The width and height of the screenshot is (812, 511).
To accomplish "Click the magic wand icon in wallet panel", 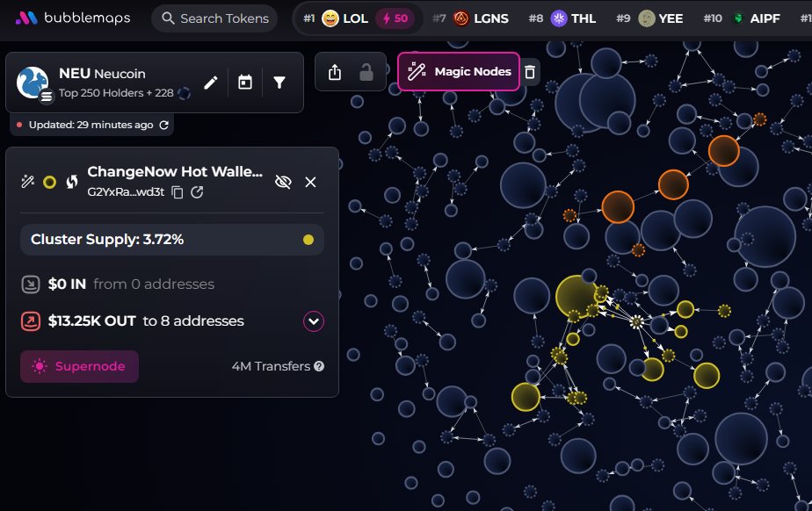I will click(27, 182).
